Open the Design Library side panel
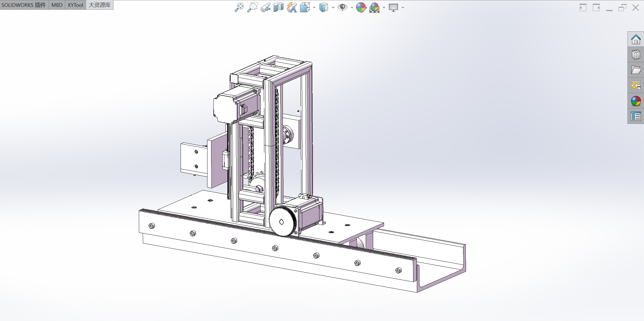644x321 pixels. [636, 54]
